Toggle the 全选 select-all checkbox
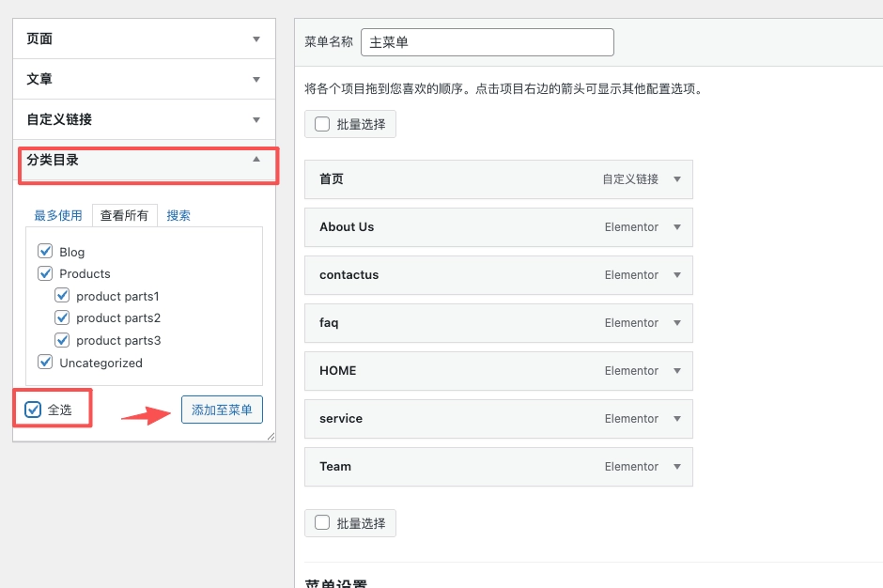Screen dimensions: 883x588 pos(33,410)
